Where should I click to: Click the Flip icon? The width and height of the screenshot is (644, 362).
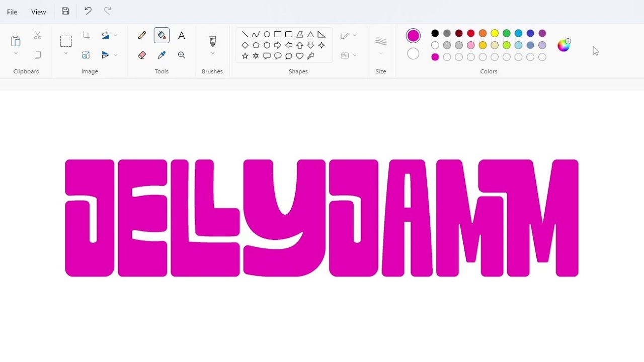pos(105,55)
